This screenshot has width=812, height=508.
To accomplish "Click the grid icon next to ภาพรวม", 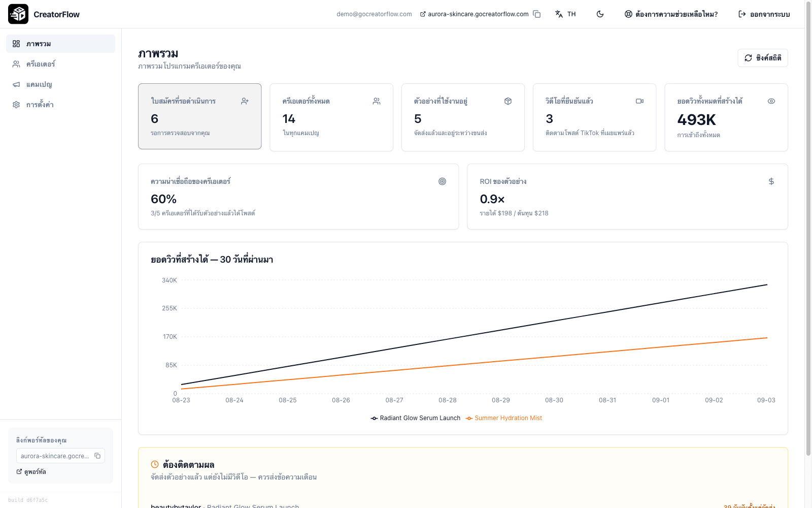I will tap(16, 44).
